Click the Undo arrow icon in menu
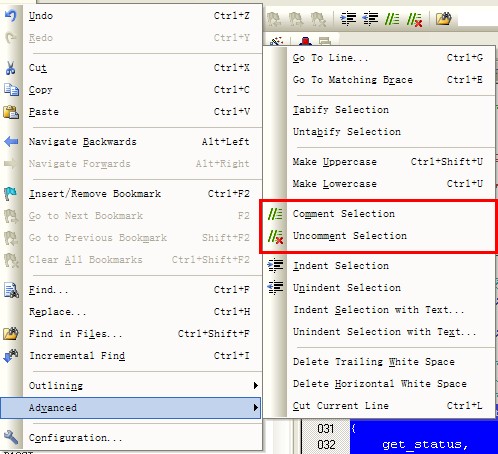498x454 pixels. (11, 16)
